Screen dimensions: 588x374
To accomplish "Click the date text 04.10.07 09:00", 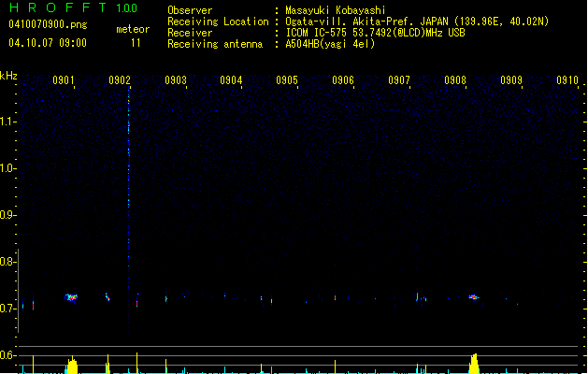I will [48, 43].
